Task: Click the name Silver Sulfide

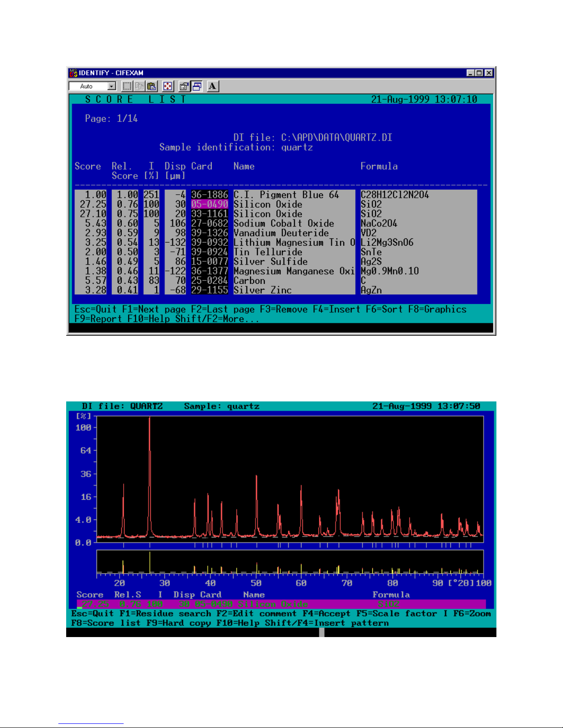Action: [271, 261]
